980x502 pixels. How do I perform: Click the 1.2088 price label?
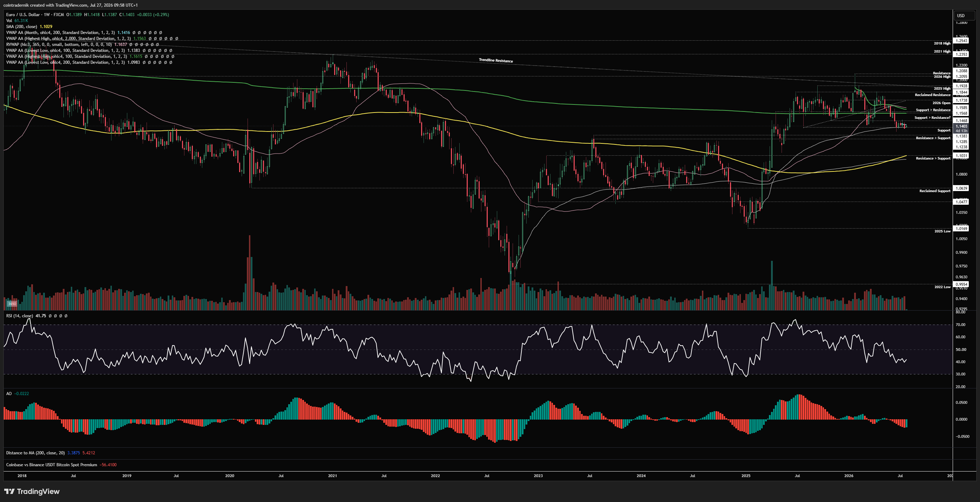pos(961,71)
